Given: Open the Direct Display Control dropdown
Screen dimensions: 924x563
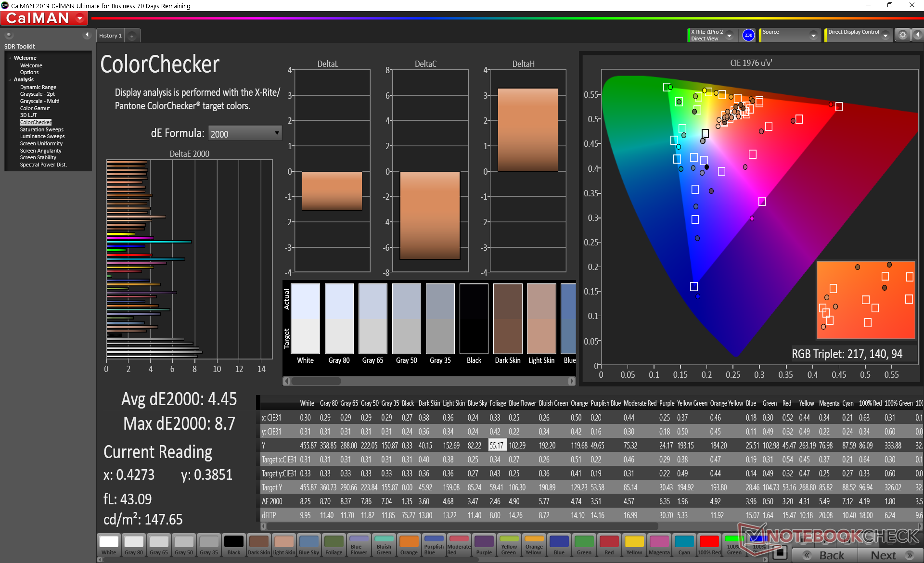Looking at the screenshot, I should coord(885,36).
